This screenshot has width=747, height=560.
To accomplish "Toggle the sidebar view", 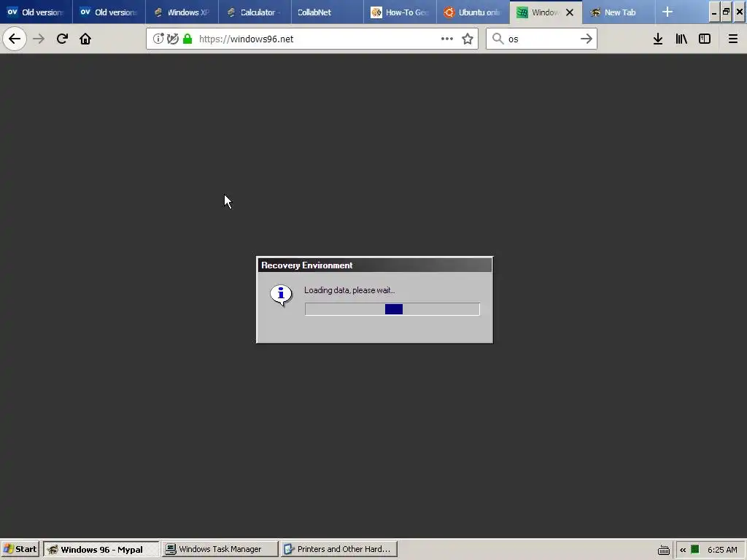I will [x=705, y=39].
